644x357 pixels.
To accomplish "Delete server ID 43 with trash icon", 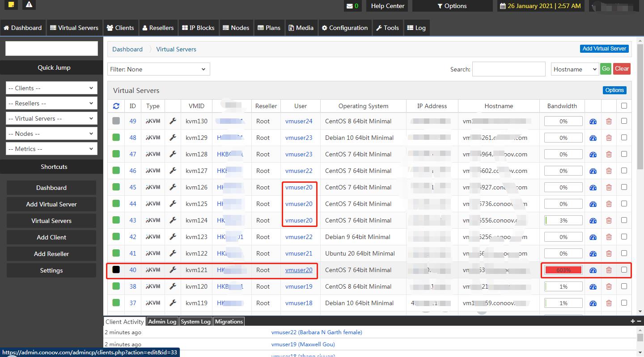I will (609, 220).
